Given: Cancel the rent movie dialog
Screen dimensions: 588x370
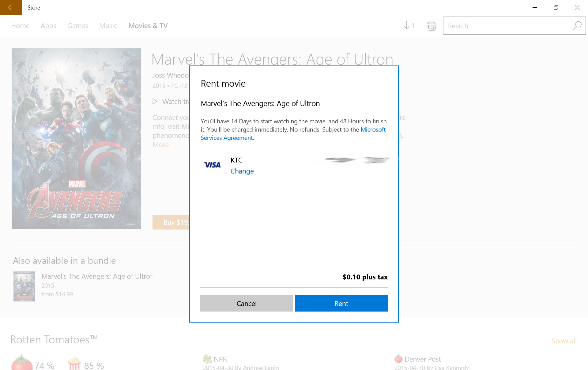Looking at the screenshot, I should (x=247, y=303).
